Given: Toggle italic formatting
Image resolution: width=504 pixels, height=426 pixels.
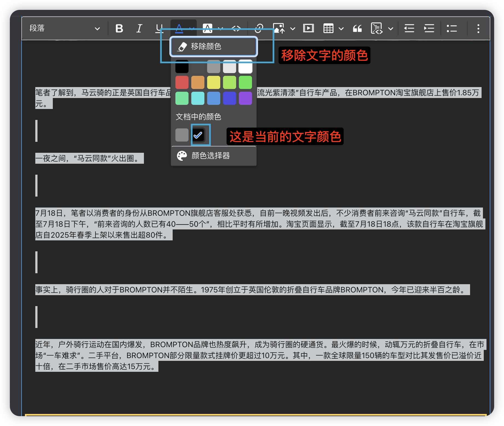Looking at the screenshot, I should pyautogui.click(x=139, y=28).
